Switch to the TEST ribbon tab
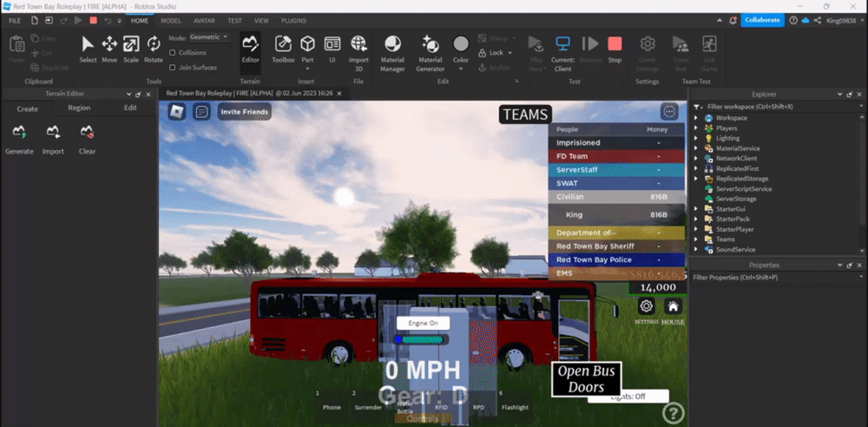The height and width of the screenshot is (427, 868). click(234, 21)
